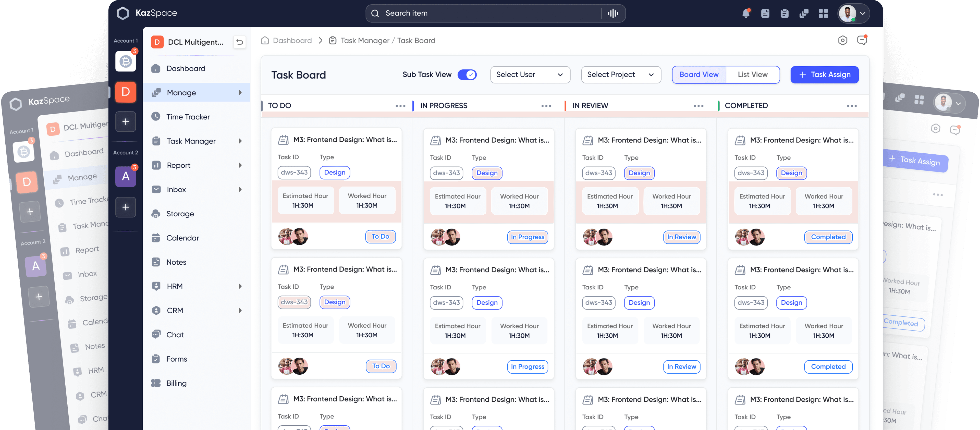Click Task Assign in the right background window
This screenshot has width=980, height=430.
click(915, 161)
